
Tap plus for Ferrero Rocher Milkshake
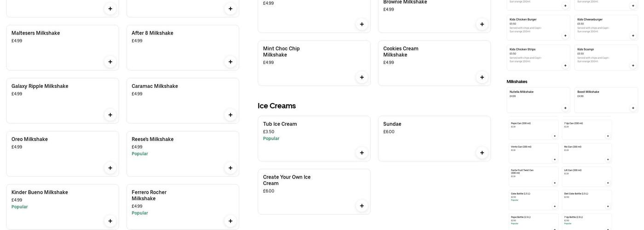tap(230, 221)
